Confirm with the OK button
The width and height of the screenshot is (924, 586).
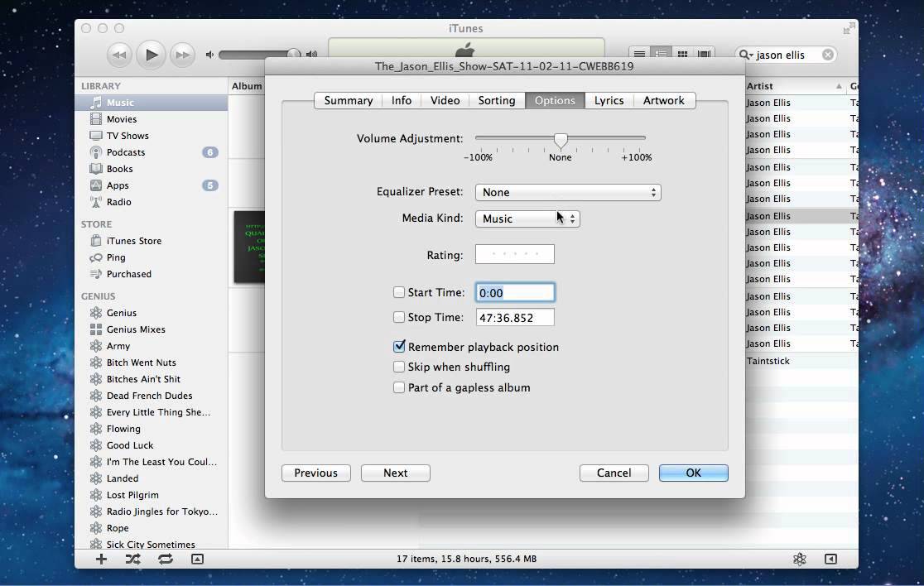point(694,473)
